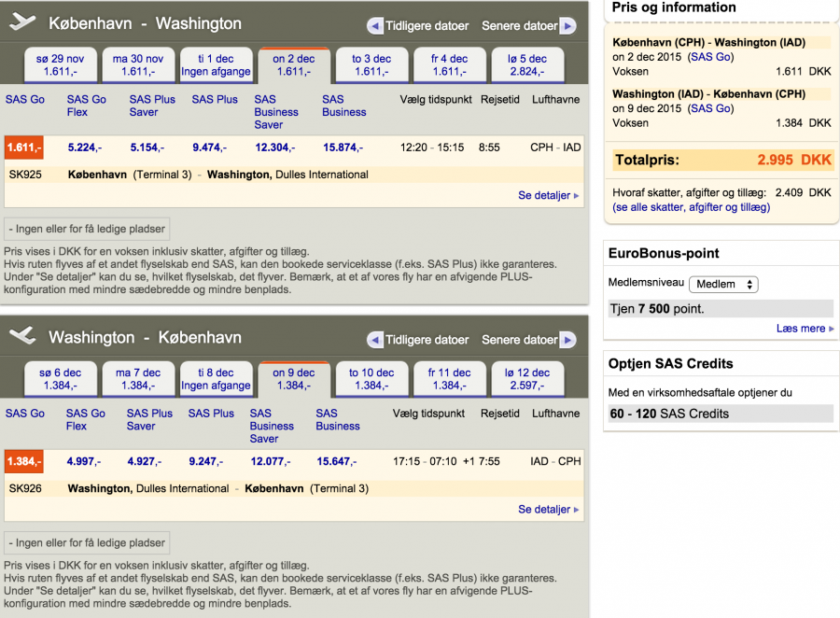Open the outbound SAS Business Saver header link
The height and width of the screenshot is (618, 840).
click(x=276, y=112)
